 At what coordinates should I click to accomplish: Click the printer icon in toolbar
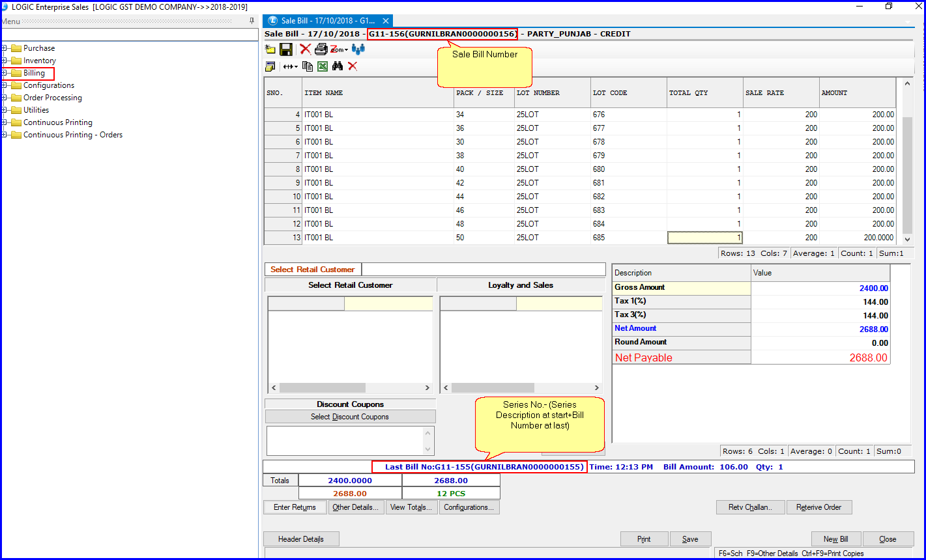coord(321,49)
